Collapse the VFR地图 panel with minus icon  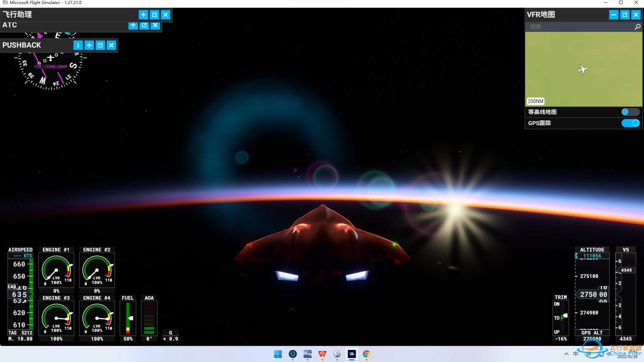coord(613,15)
